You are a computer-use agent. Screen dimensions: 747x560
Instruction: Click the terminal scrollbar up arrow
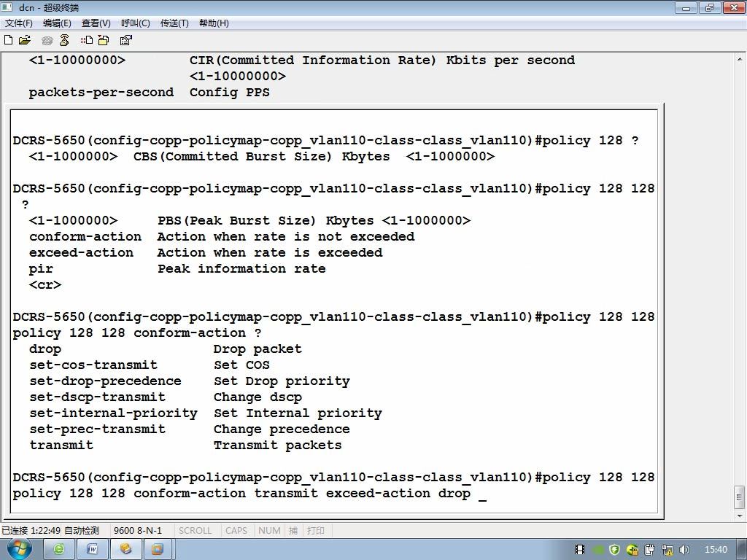pos(740,60)
